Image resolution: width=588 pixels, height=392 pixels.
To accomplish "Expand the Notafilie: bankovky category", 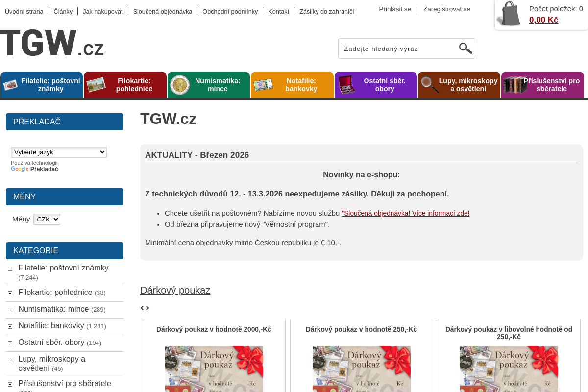I will (x=10, y=326).
